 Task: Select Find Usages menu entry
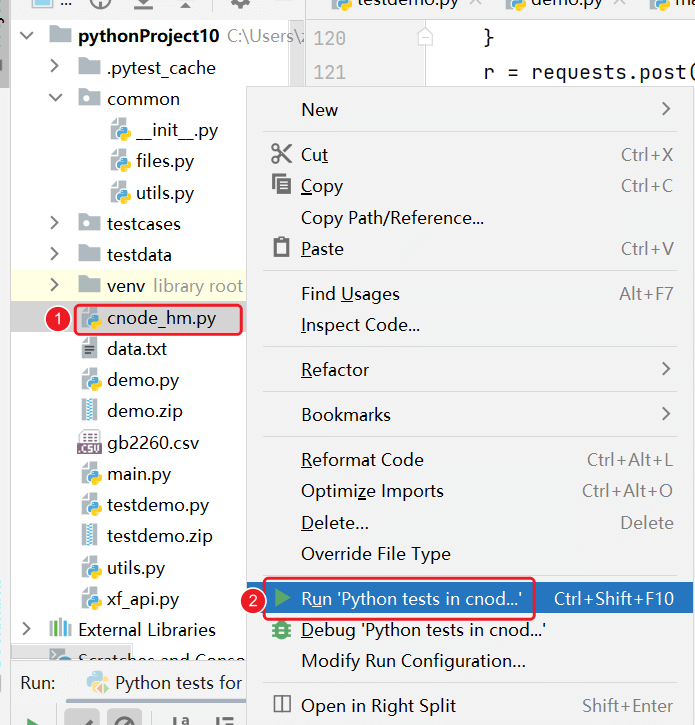(470, 294)
